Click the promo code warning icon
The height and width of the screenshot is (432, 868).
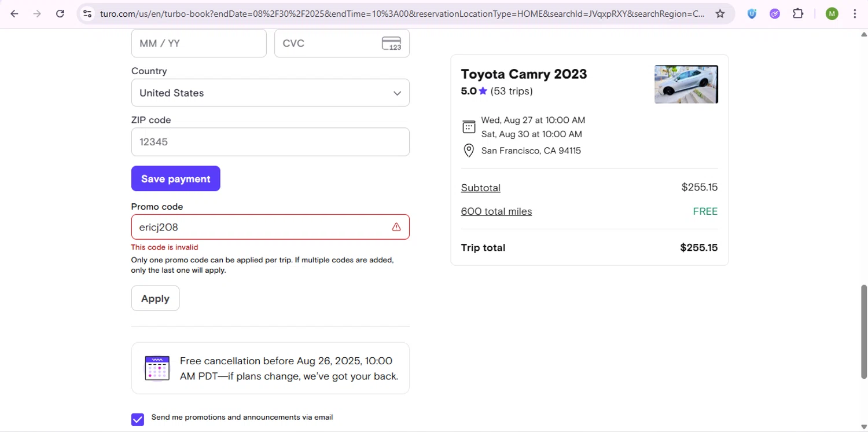(x=396, y=227)
